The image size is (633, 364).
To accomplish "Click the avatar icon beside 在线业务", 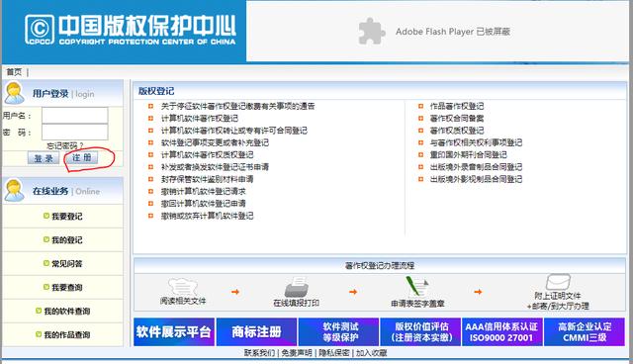I will [x=14, y=190].
